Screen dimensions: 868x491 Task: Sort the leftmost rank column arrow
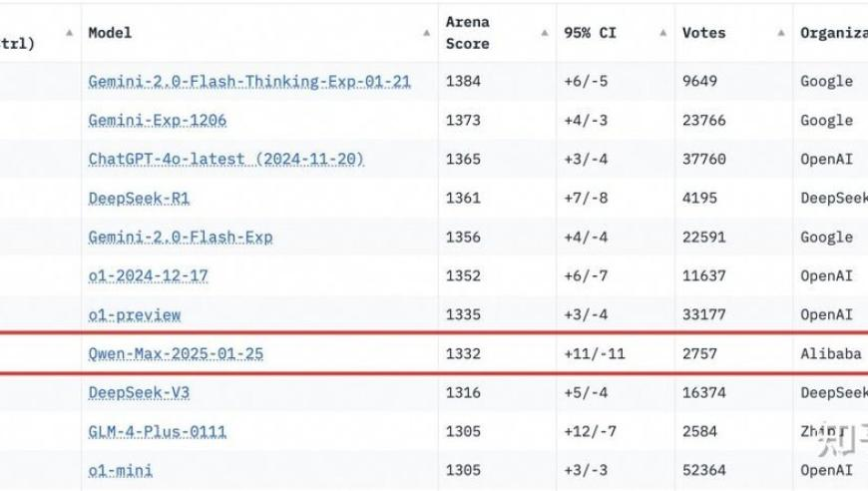click(x=69, y=33)
